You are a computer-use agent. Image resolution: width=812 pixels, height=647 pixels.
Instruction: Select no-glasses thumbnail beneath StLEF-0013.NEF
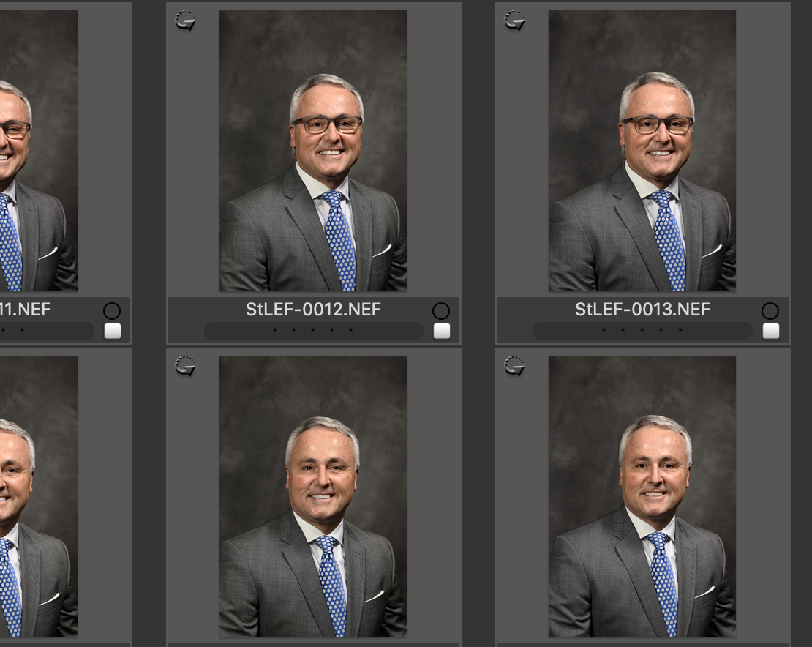click(x=642, y=496)
